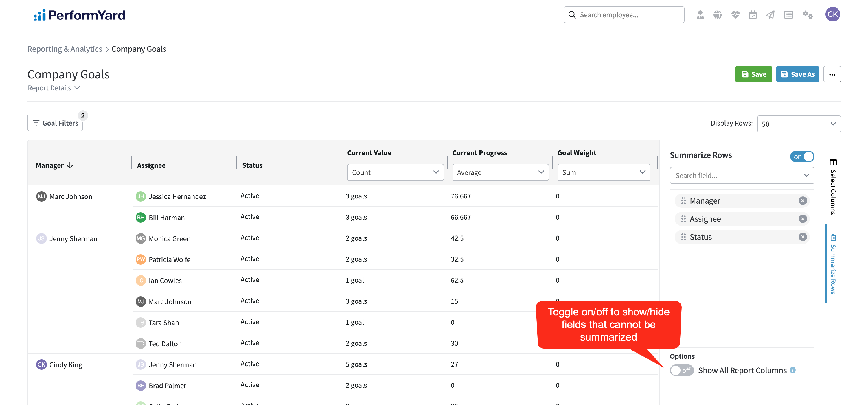Click the heartbeat icon in top bar

click(x=735, y=15)
